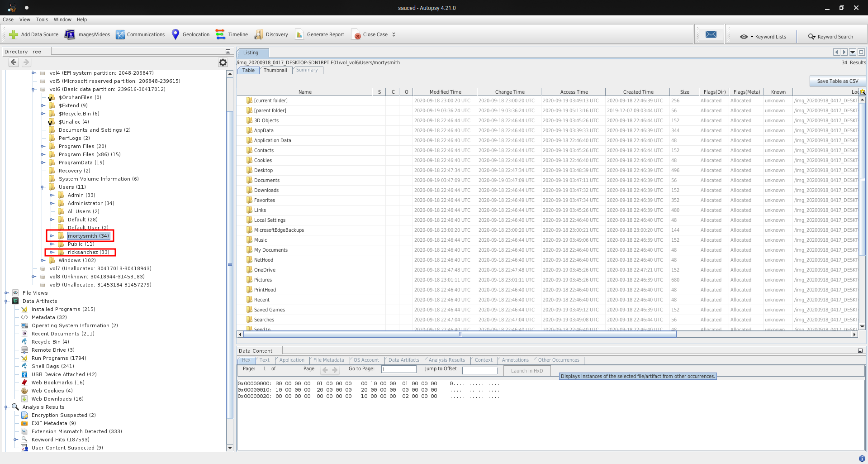The width and height of the screenshot is (868, 464).
Task: Select the Web Bookmarks (16) artifact
Action: (57, 383)
